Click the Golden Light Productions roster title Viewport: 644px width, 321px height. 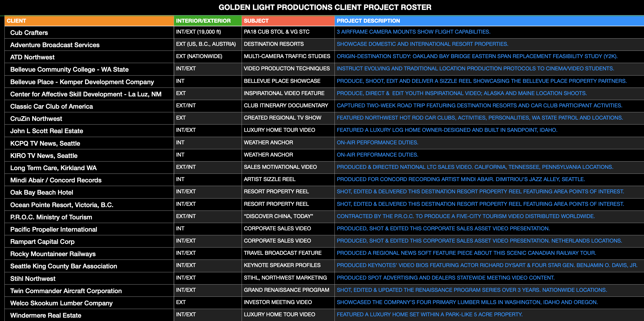click(325, 7)
